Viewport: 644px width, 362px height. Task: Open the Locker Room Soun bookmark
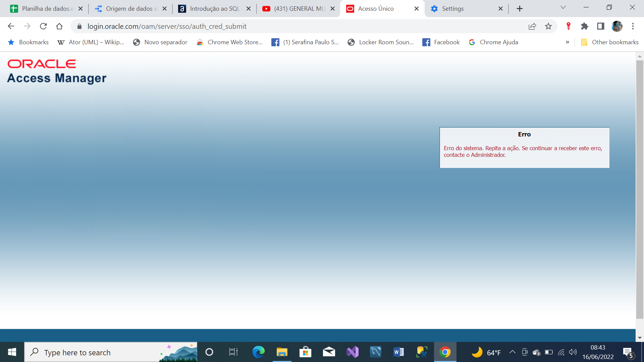(x=381, y=42)
